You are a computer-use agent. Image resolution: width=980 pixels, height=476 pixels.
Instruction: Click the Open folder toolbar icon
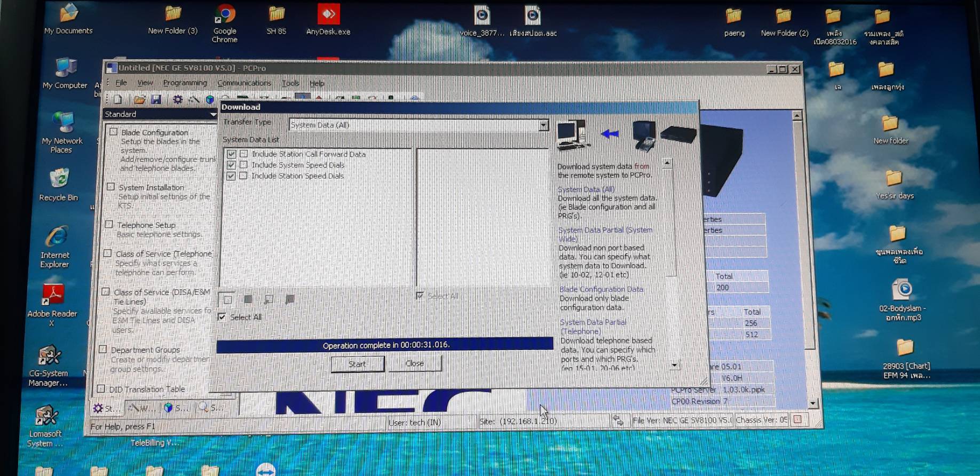click(140, 99)
